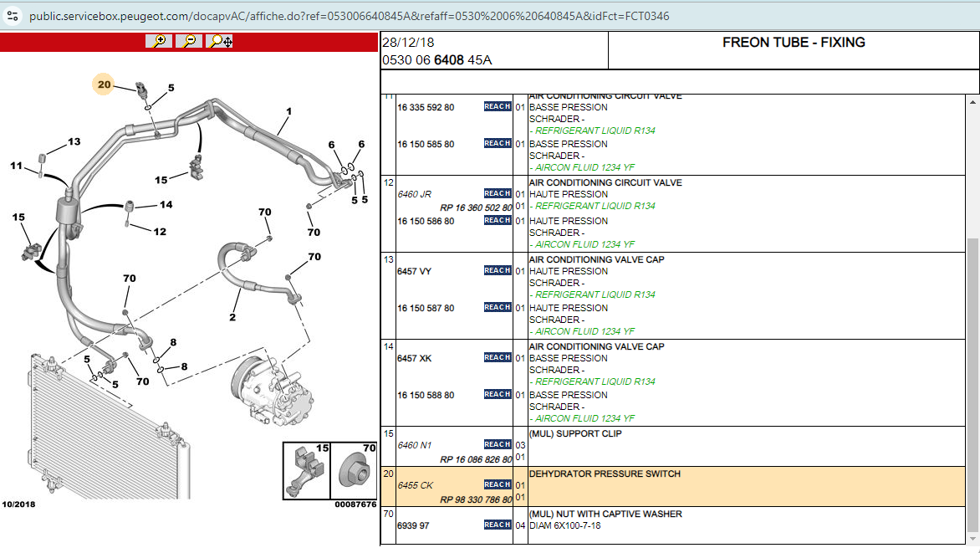Click (MUL) NUT WITH CAPTIVE WASHER description
The height and width of the screenshot is (553, 980).
(x=605, y=515)
